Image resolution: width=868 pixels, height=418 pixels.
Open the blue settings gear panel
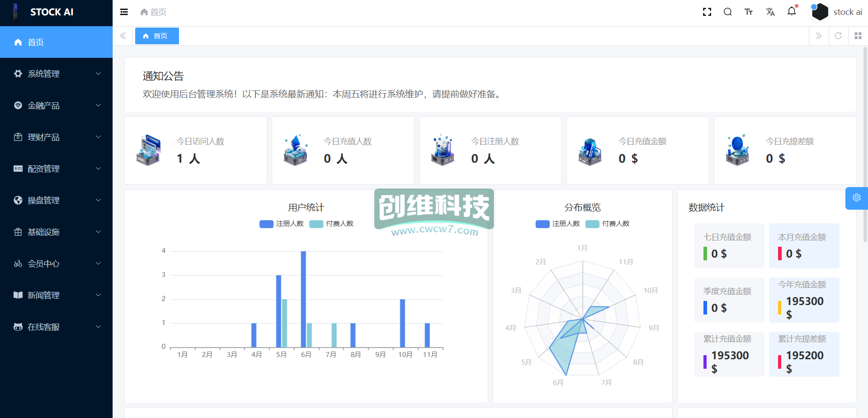pos(856,198)
